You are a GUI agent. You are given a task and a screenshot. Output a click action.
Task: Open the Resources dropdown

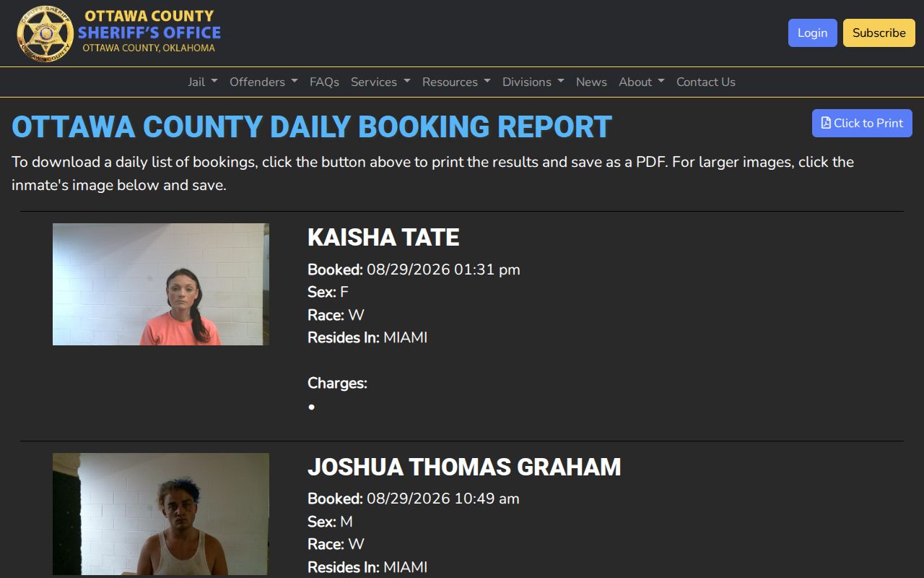456,82
